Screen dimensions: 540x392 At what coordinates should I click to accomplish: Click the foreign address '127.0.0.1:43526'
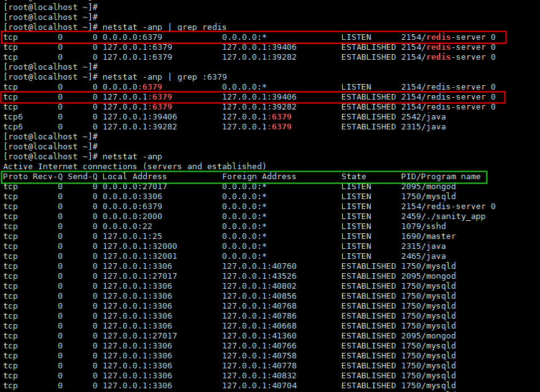tap(259, 276)
